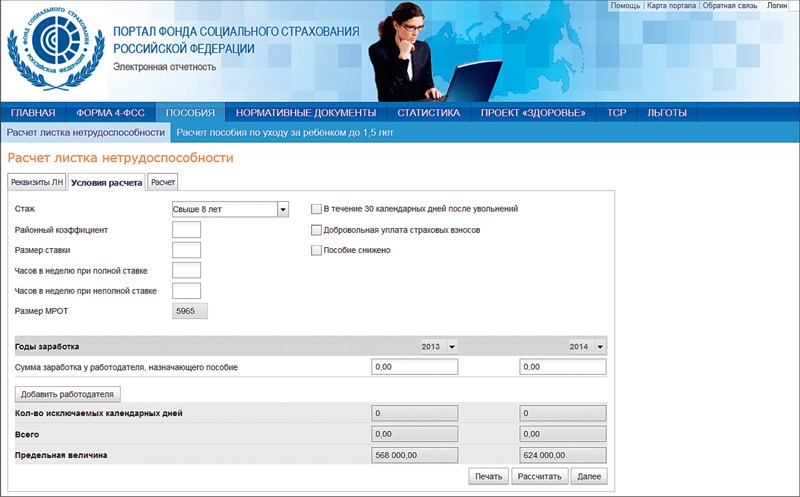Check the Пособие снижено box
This screenshot has width=800, height=497.
[316, 250]
